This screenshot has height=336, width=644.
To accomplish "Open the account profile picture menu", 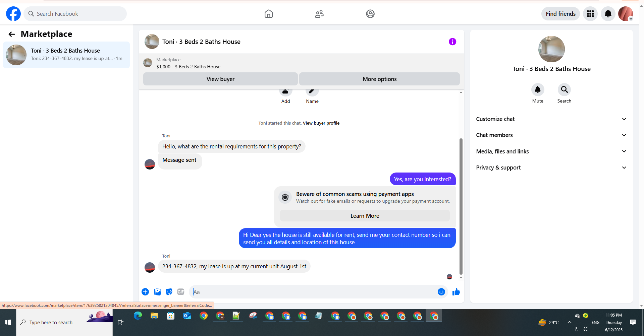I will tap(626, 14).
